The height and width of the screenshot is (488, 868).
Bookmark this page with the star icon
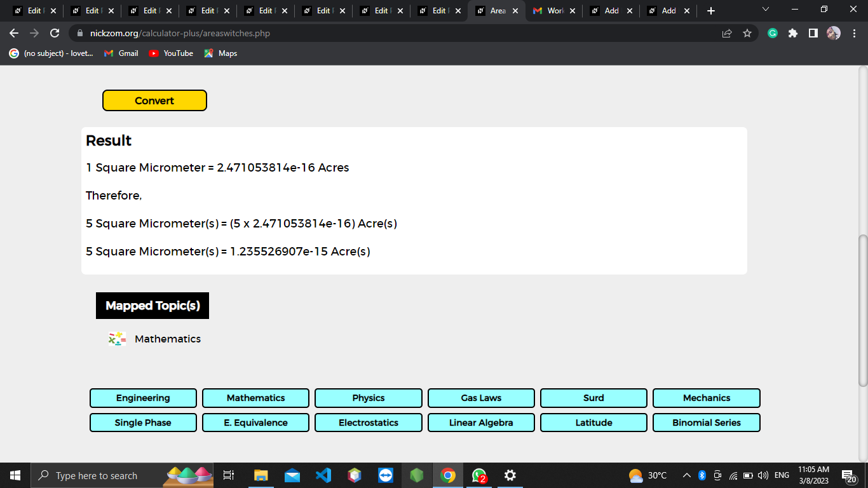[747, 33]
